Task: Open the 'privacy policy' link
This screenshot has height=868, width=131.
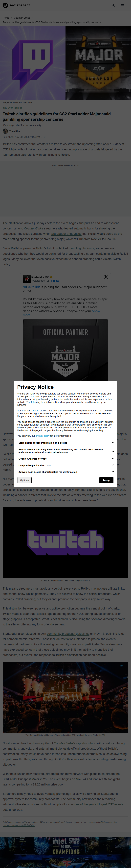Action: [x=42, y=436]
